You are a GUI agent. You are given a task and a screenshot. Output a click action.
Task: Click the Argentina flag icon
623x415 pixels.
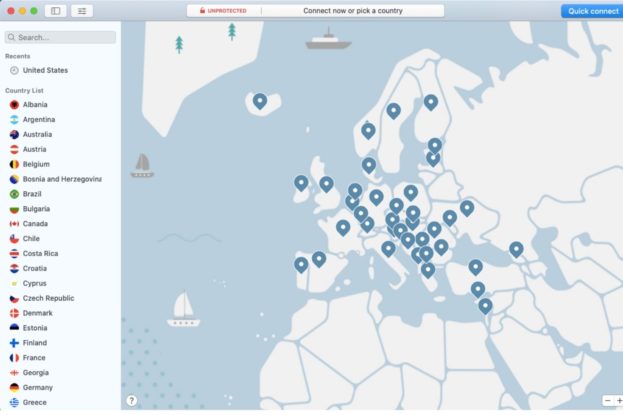pyautogui.click(x=14, y=120)
